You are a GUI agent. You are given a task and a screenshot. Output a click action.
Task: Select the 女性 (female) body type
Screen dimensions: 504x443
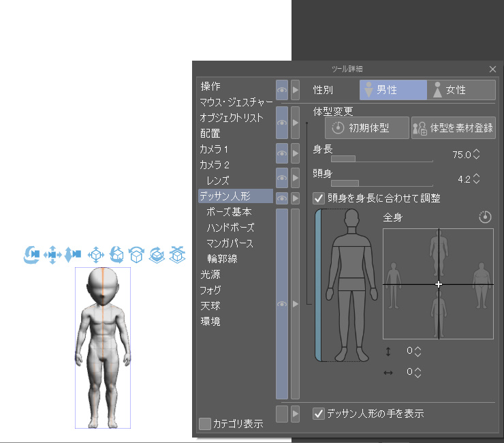pyautogui.click(x=461, y=90)
